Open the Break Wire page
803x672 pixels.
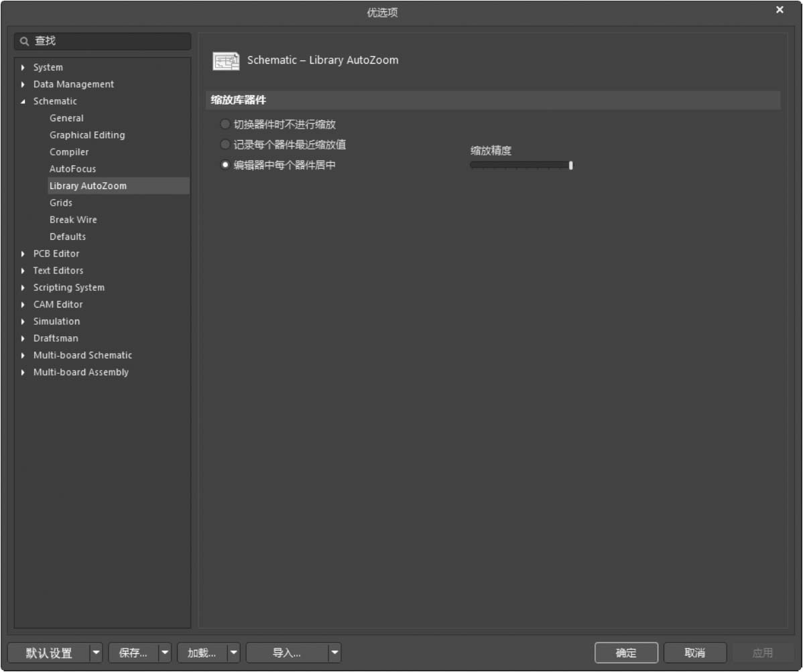(73, 220)
